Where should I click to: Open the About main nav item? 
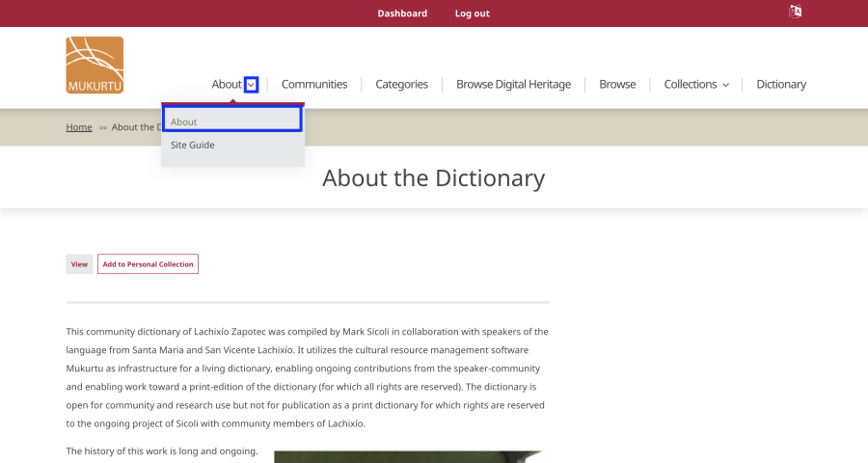[227, 84]
